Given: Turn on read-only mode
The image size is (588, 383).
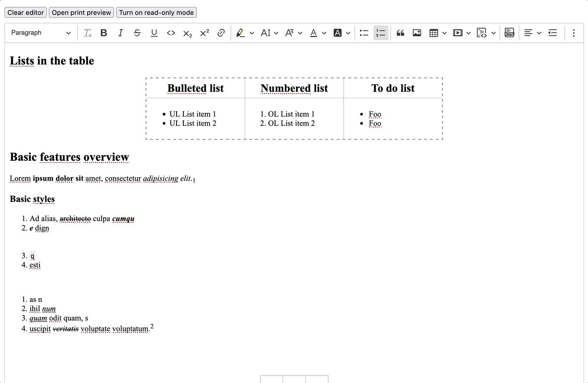Looking at the screenshot, I should tap(156, 12).
